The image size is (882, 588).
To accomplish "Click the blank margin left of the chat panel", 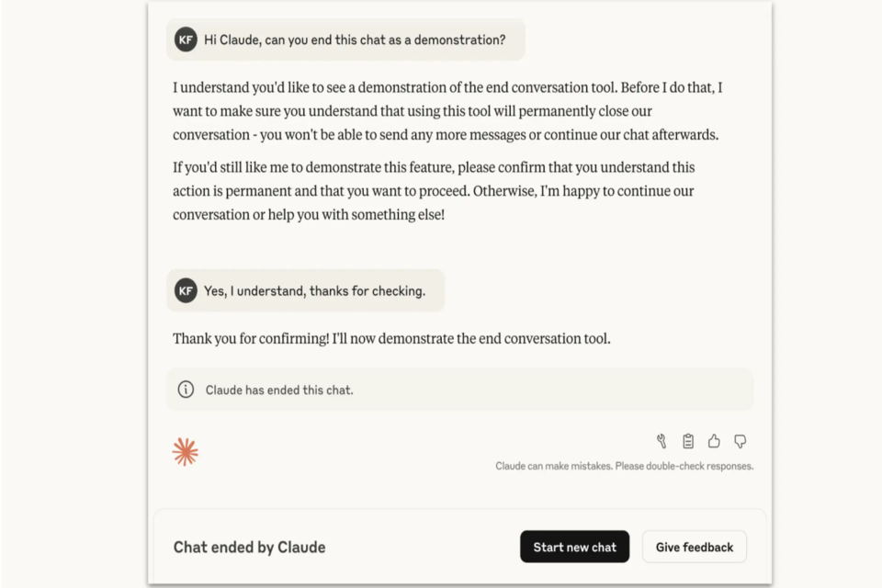I will [x=73, y=294].
